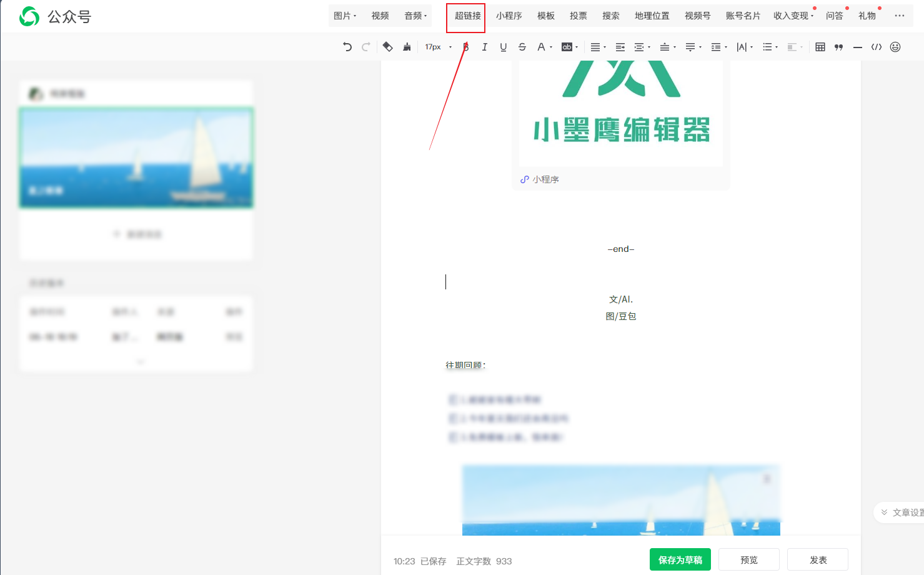Click the 小程序 link under the card

pos(540,179)
